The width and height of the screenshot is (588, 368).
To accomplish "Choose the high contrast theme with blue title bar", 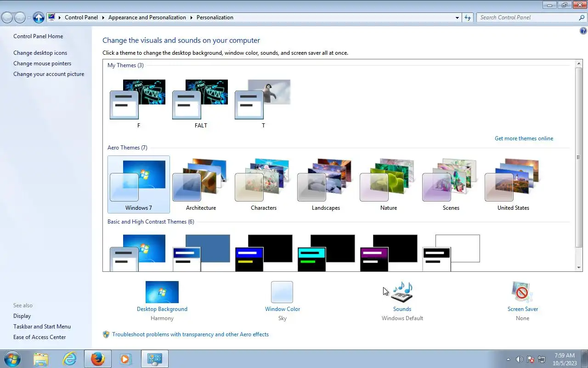I will pos(263,253).
